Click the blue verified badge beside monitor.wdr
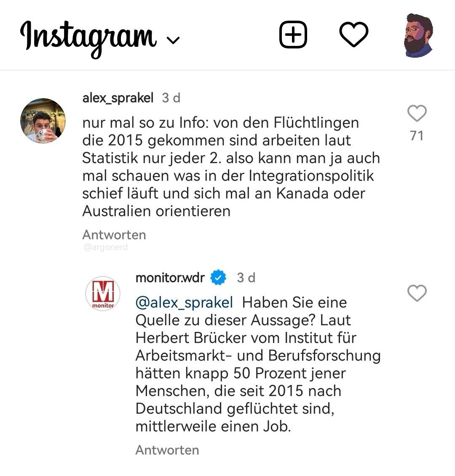Image resolution: width=455 pixels, height=476 pixels. pyautogui.click(x=218, y=278)
